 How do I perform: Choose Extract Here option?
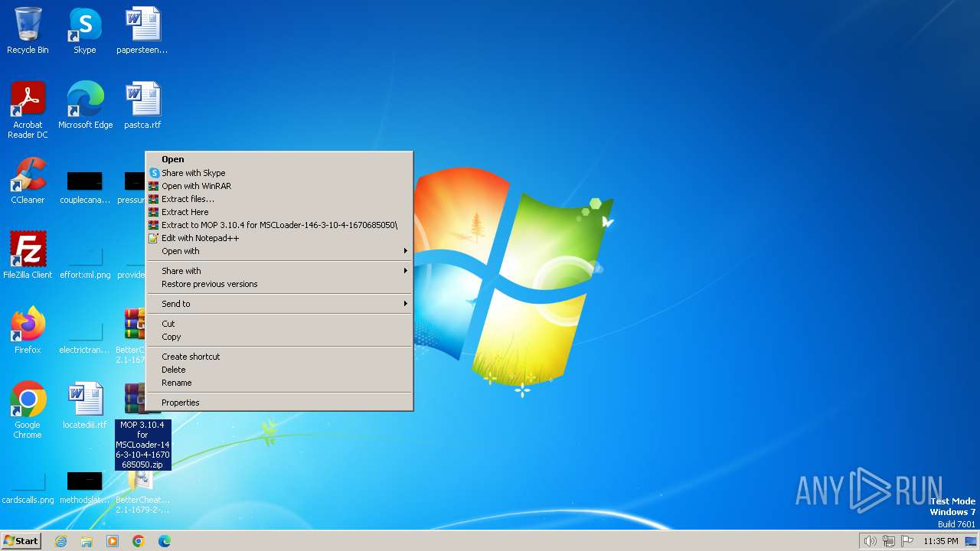coord(279,212)
